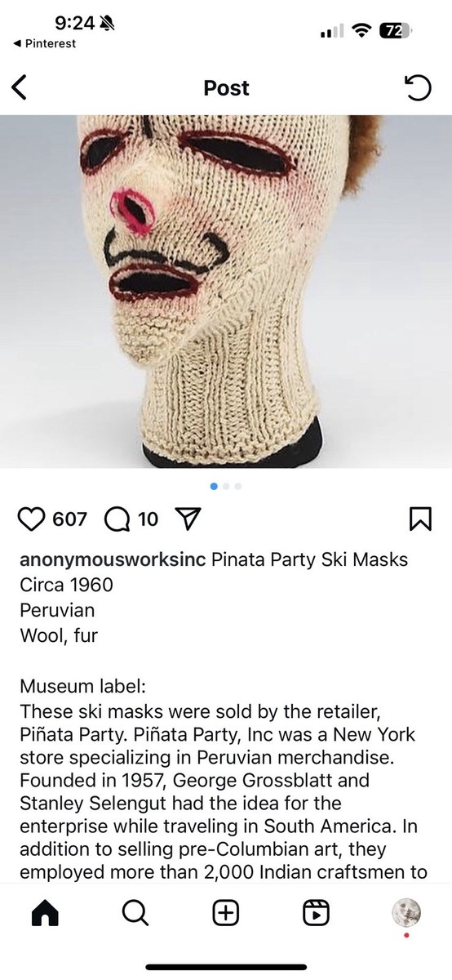This screenshot has height=980, width=452.
Task: Open the Reels tab icon
Action: [x=316, y=913]
